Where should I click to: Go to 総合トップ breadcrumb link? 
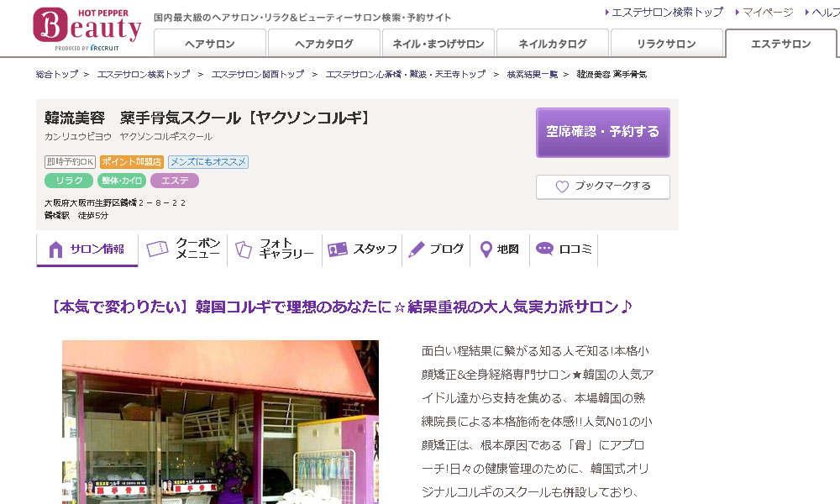tap(57, 75)
